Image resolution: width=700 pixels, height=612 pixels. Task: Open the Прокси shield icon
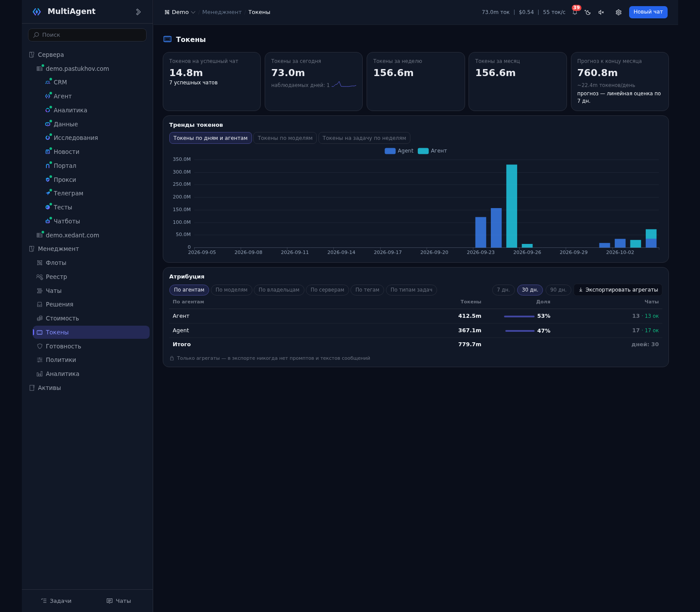tap(48, 180)
